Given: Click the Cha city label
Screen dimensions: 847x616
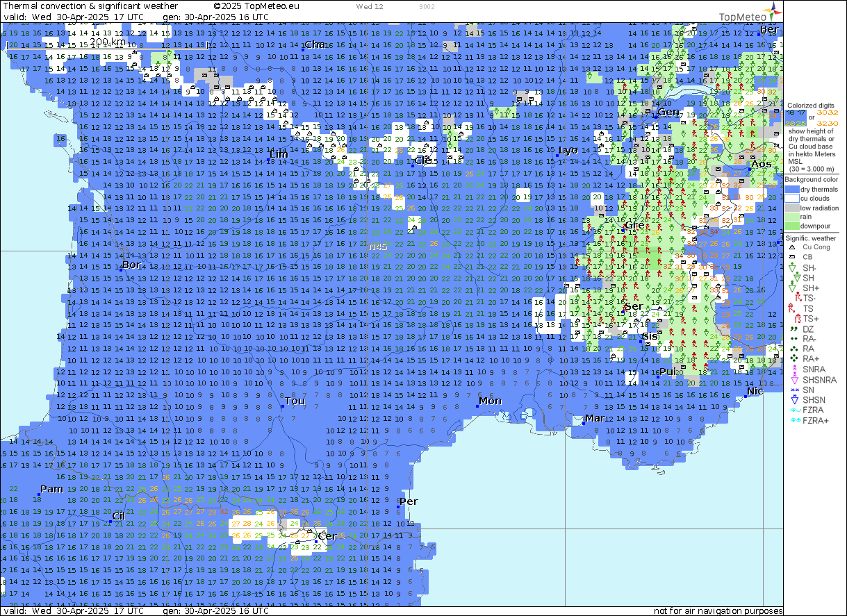Looking at the screenshot, I should pyautogui.click(x=315, y=44).
